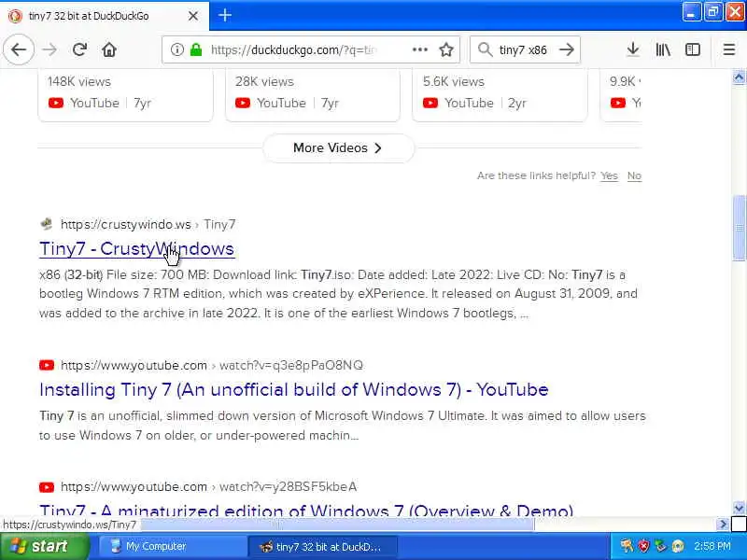
Task: Reload the page with the refresh icon
Action: (79, 49)
